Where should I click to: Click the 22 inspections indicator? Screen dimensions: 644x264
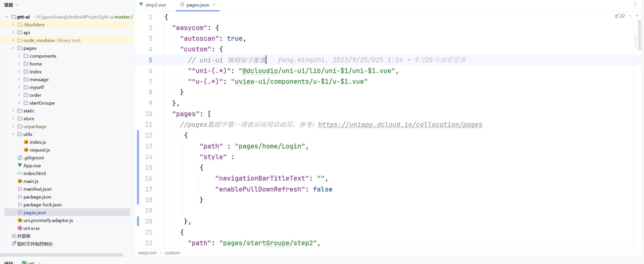620,16
